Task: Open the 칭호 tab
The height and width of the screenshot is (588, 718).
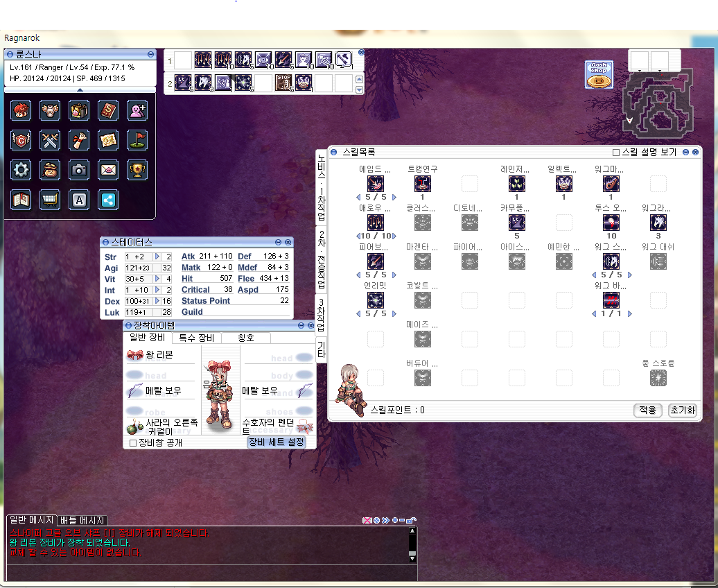Action: (x=246, y=338)
